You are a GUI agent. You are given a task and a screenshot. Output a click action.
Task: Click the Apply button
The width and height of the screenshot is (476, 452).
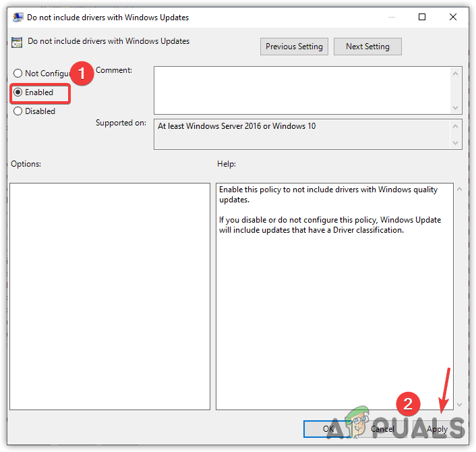click(x=437, y=429)
